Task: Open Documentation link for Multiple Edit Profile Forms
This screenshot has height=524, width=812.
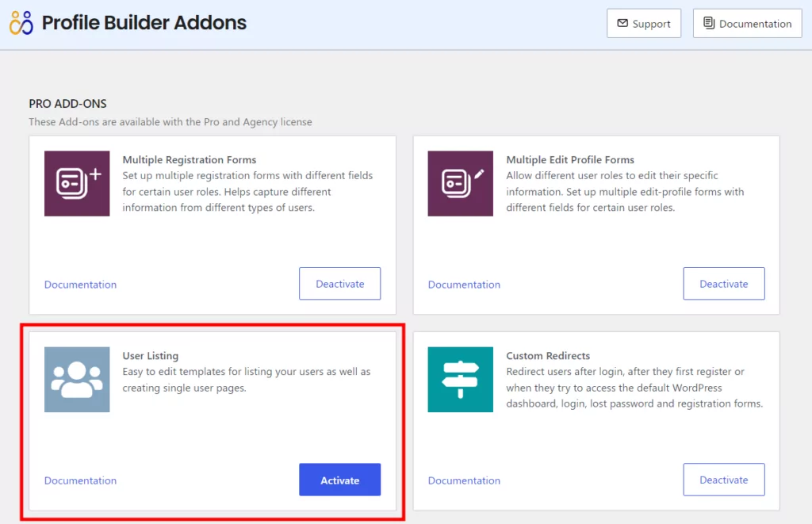Action: coord(464,285)
